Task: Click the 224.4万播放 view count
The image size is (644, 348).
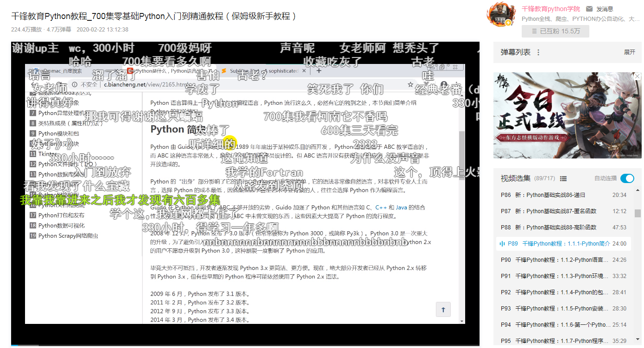Action: pyautogui.click(x=26, y=30)
